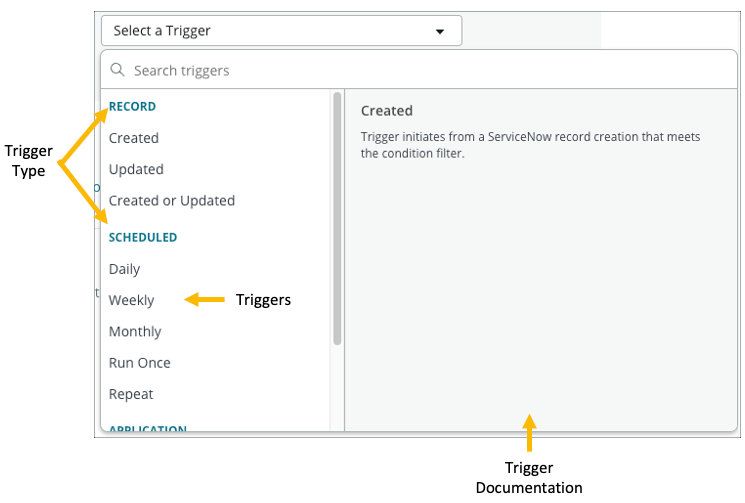Choose the Monthly trigger option
This screenshot has height=503, width=745.
tap(135, 331)
